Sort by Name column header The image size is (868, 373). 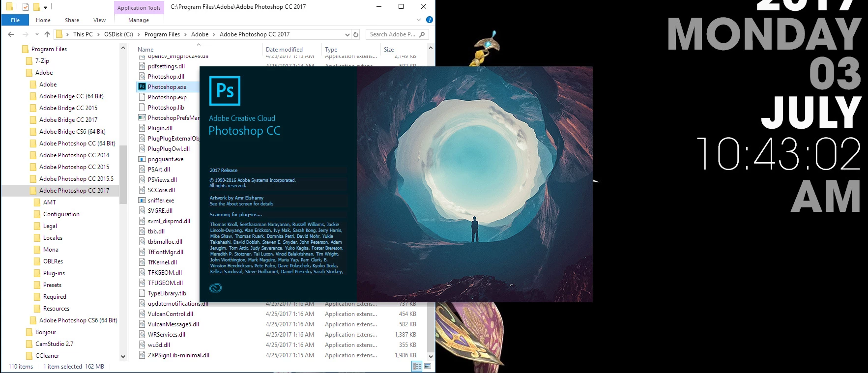[145, 50]
